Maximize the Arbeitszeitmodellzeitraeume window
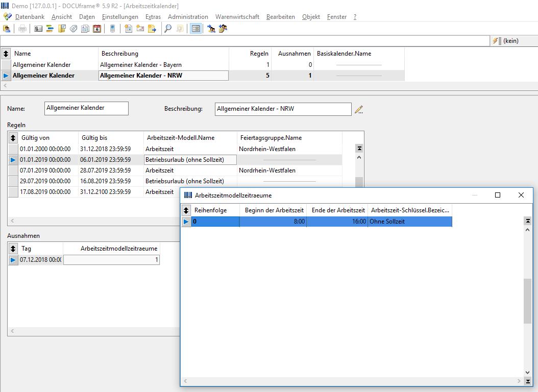Screen dimensions: 538x392 tap(498, 195)
